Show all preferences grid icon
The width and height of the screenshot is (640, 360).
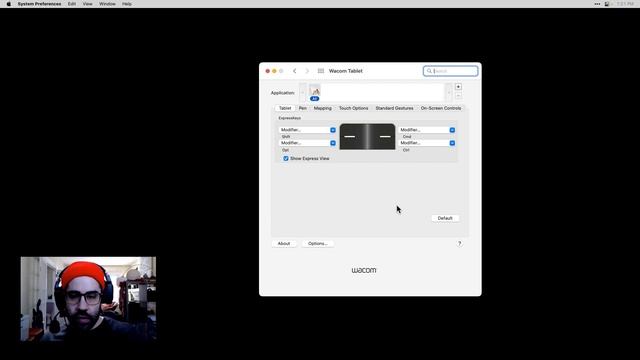pyautogui.click(x=321, y=71)
